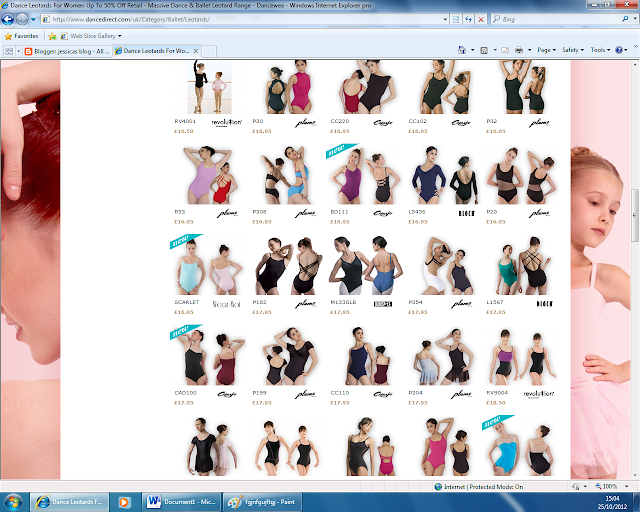
Task: Click the Home icon in command bar
Action: (x=462, y=50)
